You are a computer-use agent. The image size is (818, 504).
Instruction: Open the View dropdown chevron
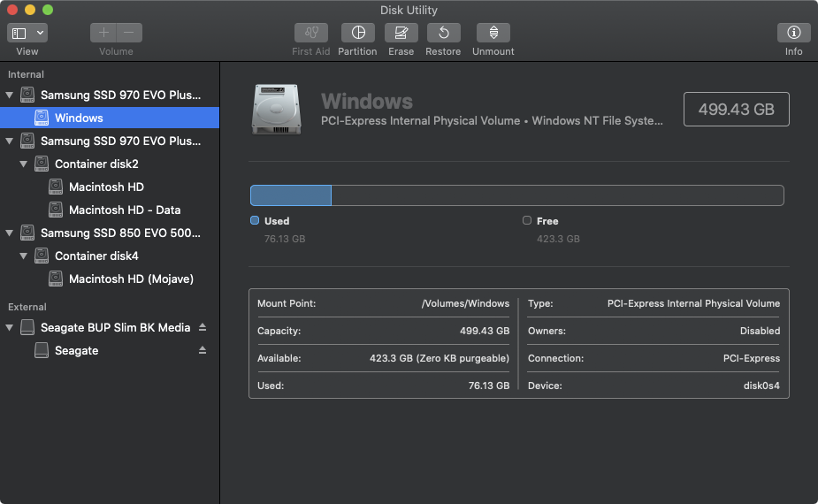coord(40,33)
